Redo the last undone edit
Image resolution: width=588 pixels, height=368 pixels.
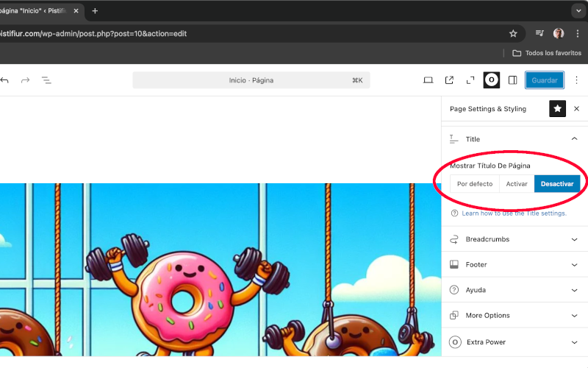point(25,80)
